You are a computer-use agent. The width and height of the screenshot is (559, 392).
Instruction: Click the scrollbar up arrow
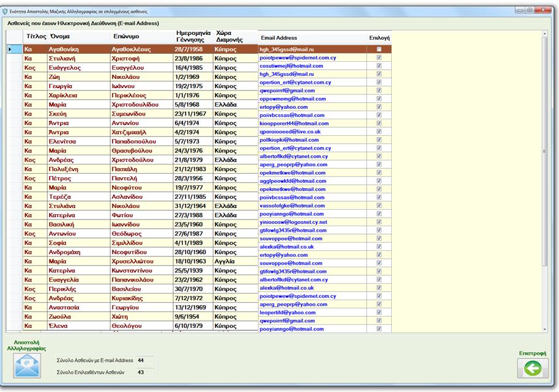click(545, 34)
